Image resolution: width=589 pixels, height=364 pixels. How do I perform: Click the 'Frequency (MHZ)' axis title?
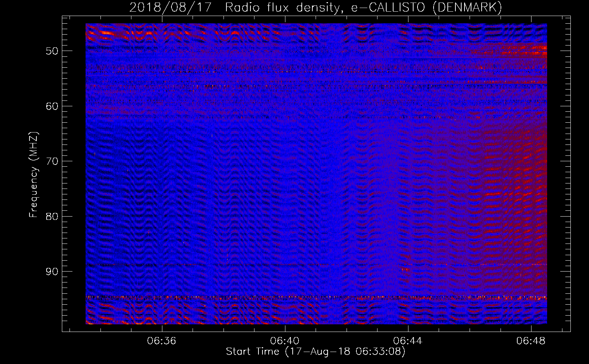33,175
